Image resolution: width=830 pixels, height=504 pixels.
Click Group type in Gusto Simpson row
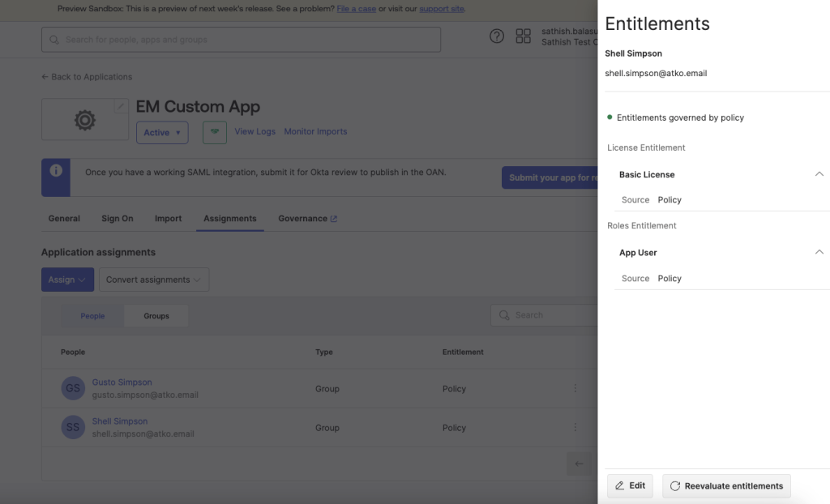tap(327, 389)
